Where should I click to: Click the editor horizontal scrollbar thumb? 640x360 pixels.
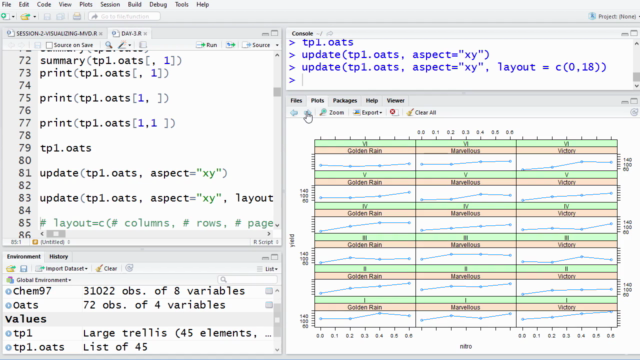click(56, 234)
